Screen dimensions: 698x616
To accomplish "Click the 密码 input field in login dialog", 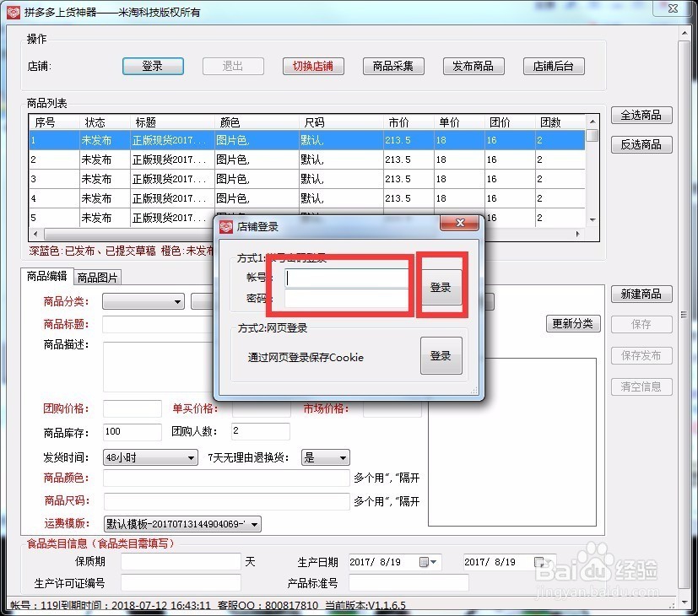I will (x=346, y=298).
